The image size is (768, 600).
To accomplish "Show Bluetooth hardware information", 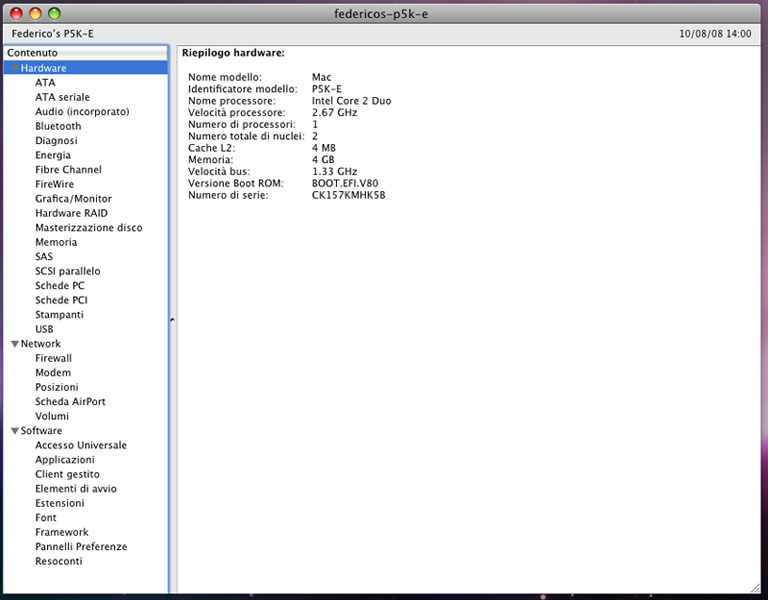I will [58, 126].
